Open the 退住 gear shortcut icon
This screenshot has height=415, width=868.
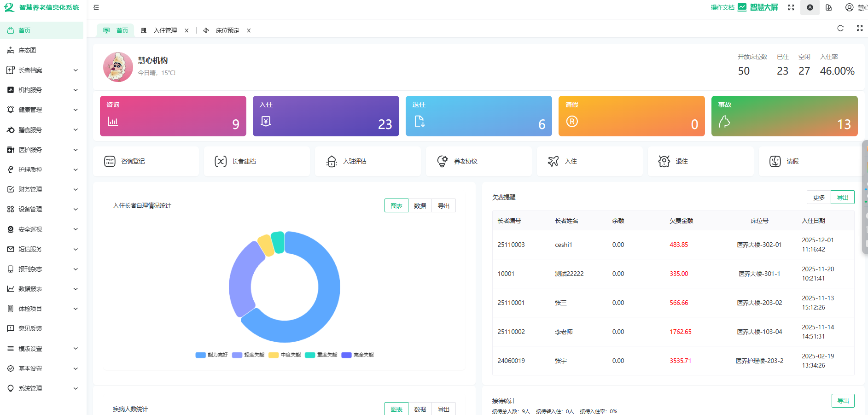pyautogui.click(x=664, y=161)
